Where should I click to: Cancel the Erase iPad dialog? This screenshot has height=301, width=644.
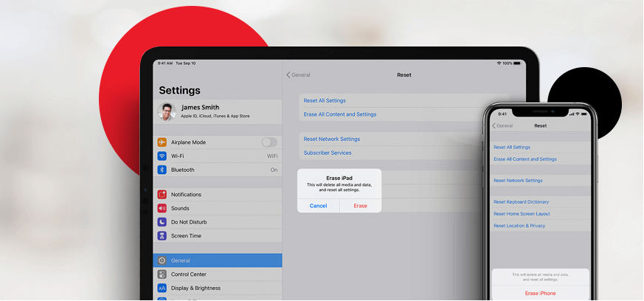pyautogui.click(x=318, y=206)
